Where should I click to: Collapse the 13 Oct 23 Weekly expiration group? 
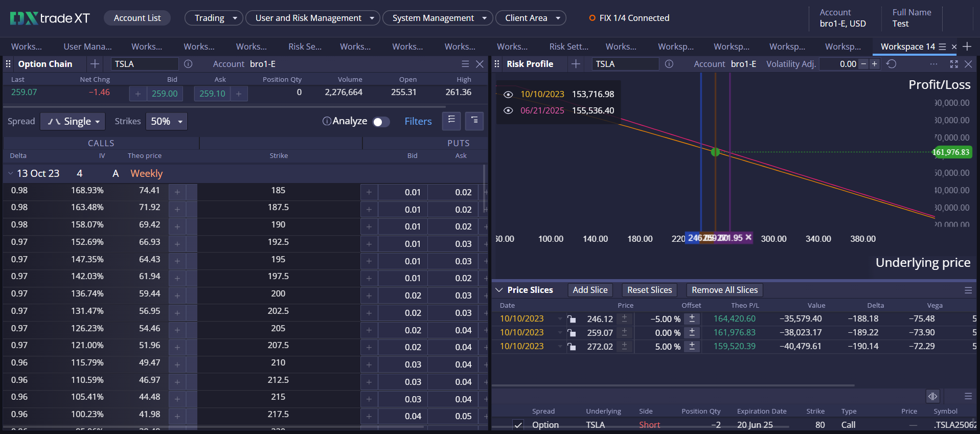click(x=10, y=174)
